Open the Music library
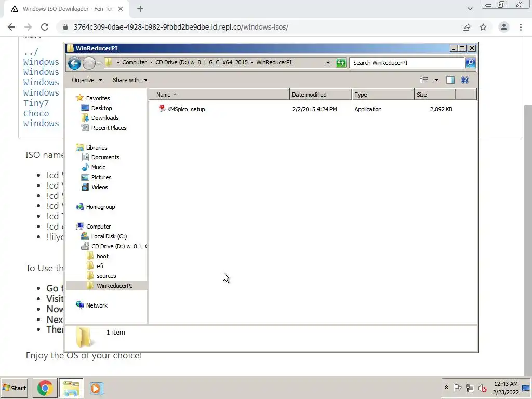Screen dimensions: 532x399 coord(98,167)
